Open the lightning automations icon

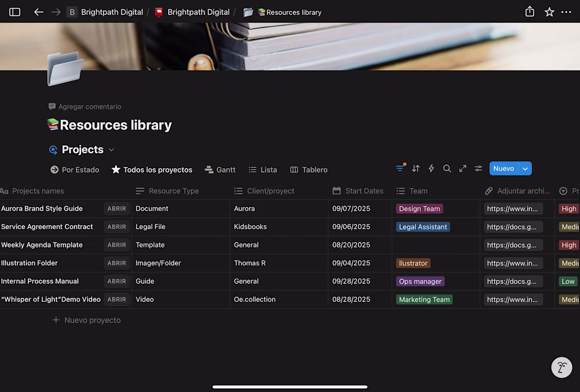tap(431, 169)
